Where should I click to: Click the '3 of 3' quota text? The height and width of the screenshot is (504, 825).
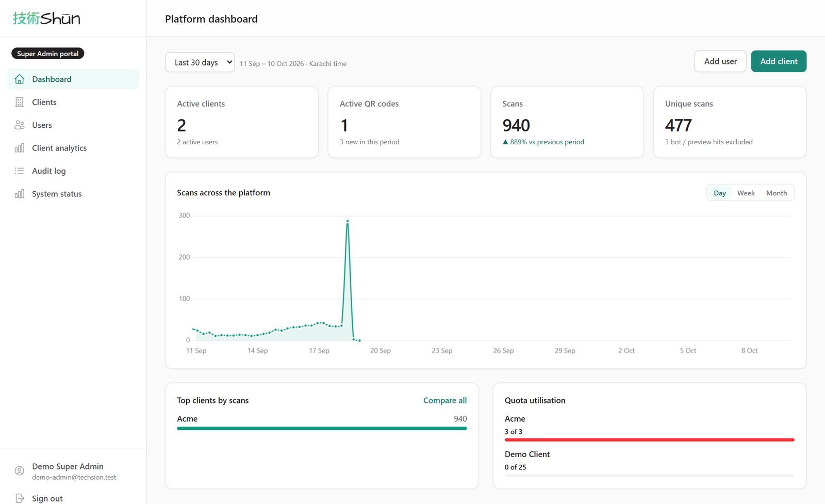tap(514, 431)
